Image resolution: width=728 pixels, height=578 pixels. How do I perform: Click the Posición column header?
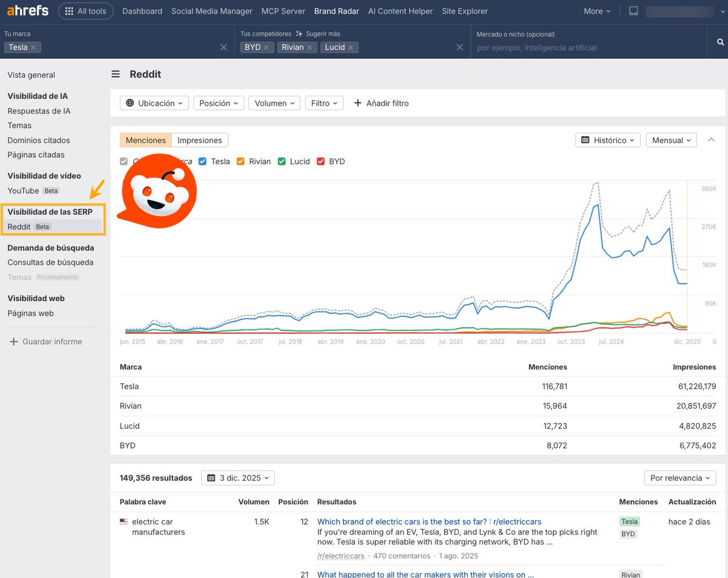coord(293,502)
